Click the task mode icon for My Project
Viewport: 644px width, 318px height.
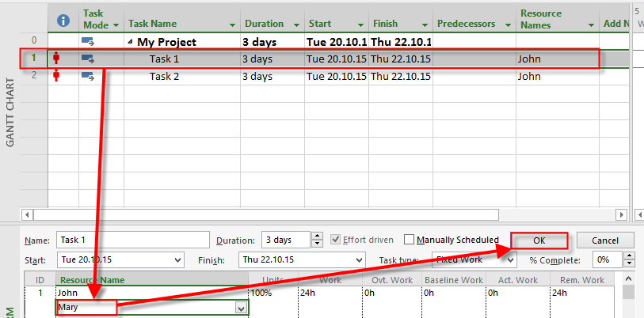88,41
